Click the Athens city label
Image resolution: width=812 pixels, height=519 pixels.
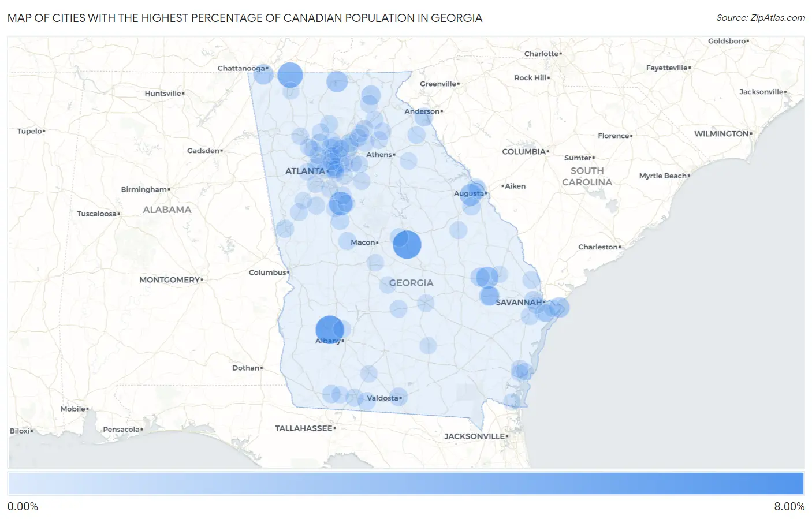379,155
